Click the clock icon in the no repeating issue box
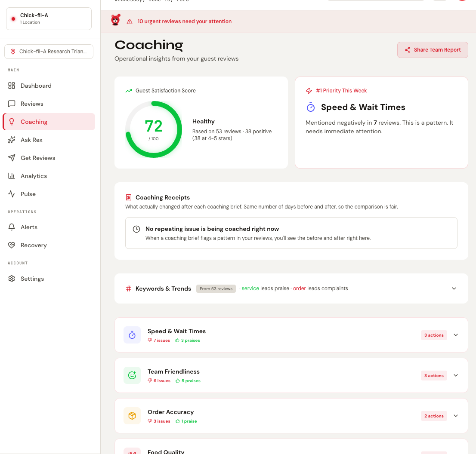The width and height of the screenshot is (476, 454). pyautogui.click(x=136, y=229)
